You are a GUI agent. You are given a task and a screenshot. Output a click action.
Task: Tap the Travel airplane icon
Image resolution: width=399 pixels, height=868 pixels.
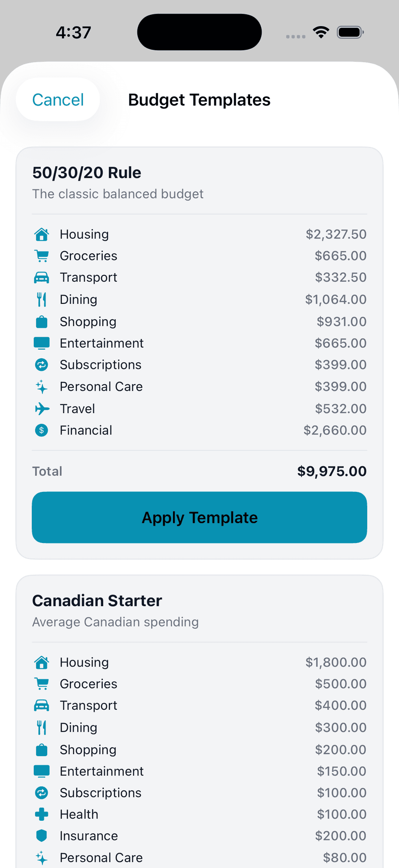42,409
